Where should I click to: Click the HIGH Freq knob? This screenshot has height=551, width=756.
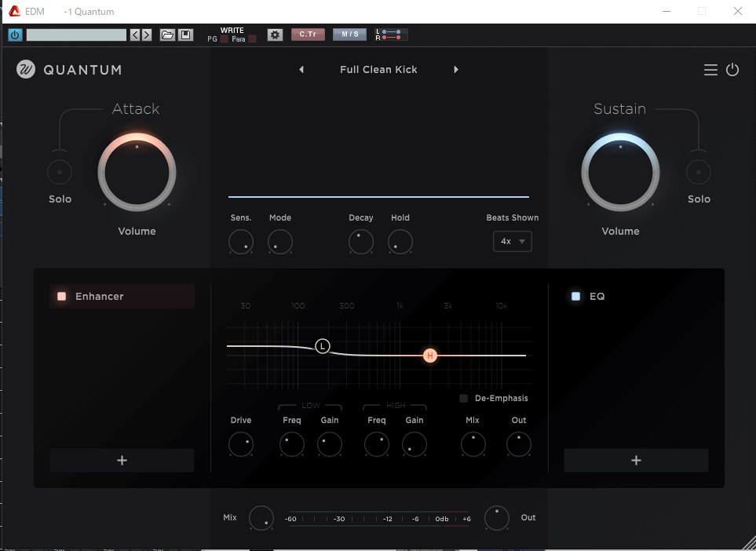pyautogui.click(x=377, y=444)
